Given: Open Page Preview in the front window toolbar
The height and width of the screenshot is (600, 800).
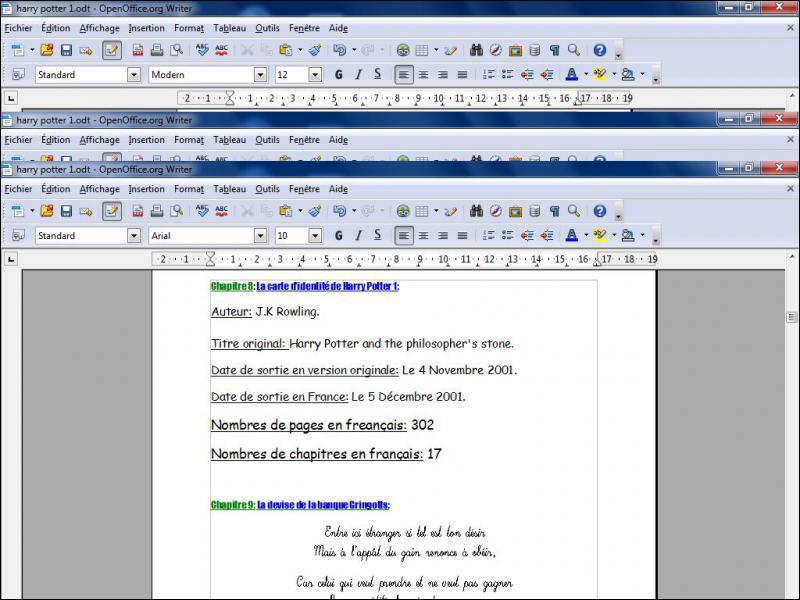Looking at the screenshot, I should (x=177, y=211).
